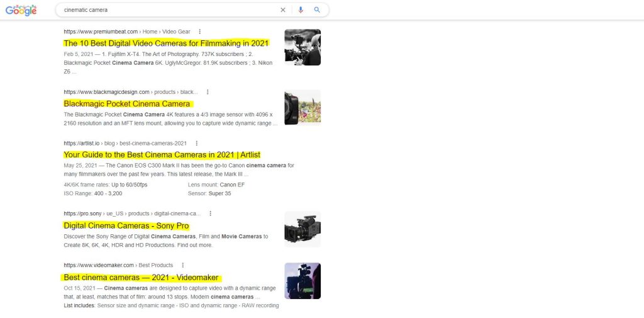Click the 'Feb 5, 2021' snippet date
Screen dimensions: 644x318
79,54
